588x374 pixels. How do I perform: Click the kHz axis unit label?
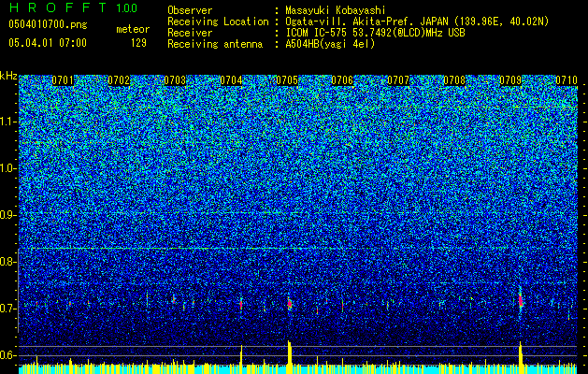pyautogui.click(x=8, y=76)
